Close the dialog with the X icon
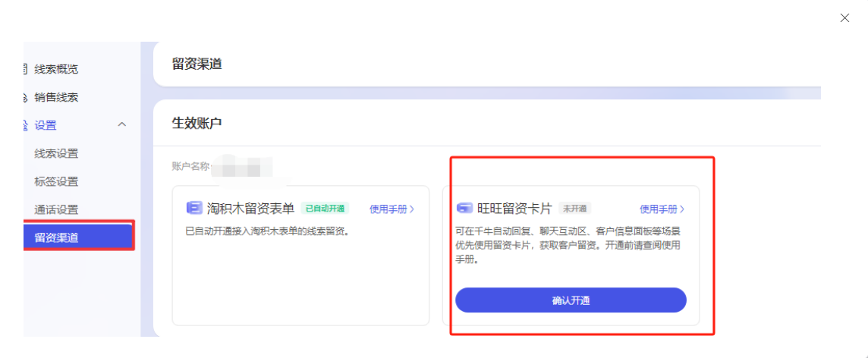Image resolution: width=868 pixels, height=358 pixels. click(844, 17)
